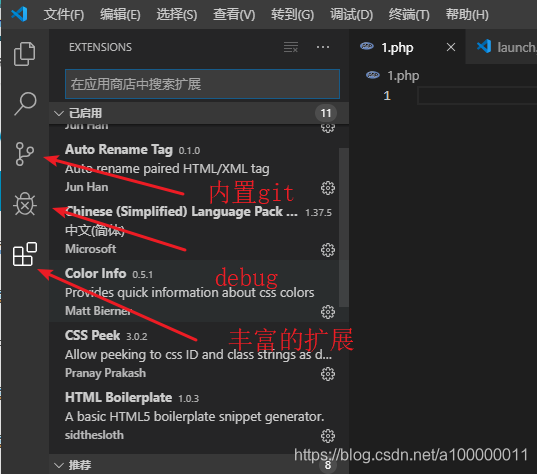Switch to the 1.php editor tab
The width and height of the screenshot is (537, 474).
tap(407, 47)
